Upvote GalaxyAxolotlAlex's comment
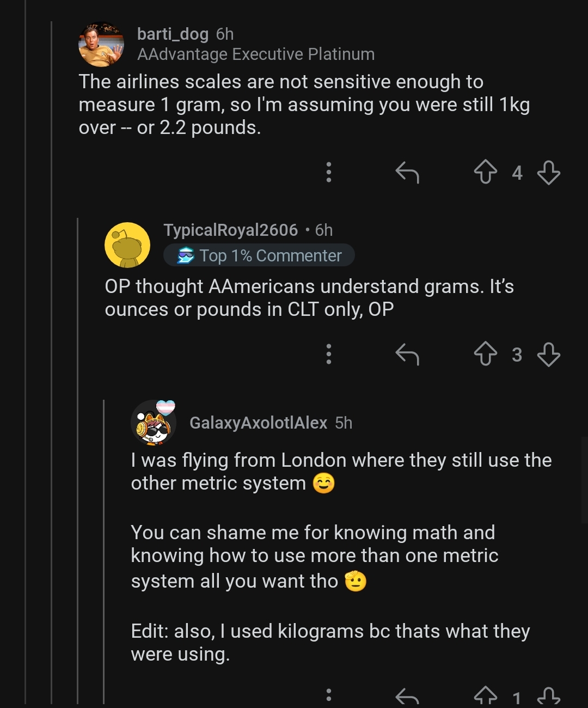Viewport: 588px width, 708px height. 485,695
